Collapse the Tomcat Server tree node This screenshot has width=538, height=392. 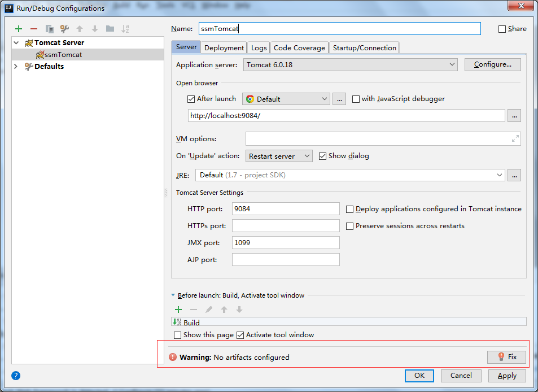16,42
